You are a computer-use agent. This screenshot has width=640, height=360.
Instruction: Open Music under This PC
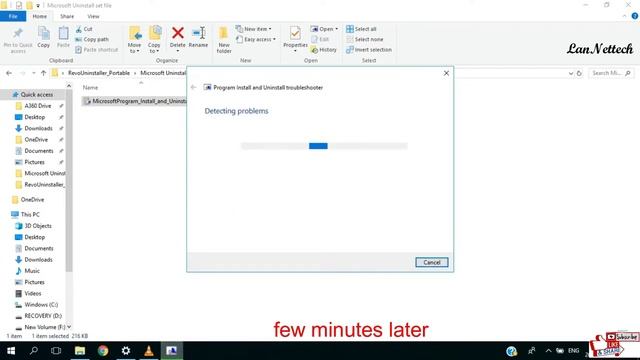(32, 271)
